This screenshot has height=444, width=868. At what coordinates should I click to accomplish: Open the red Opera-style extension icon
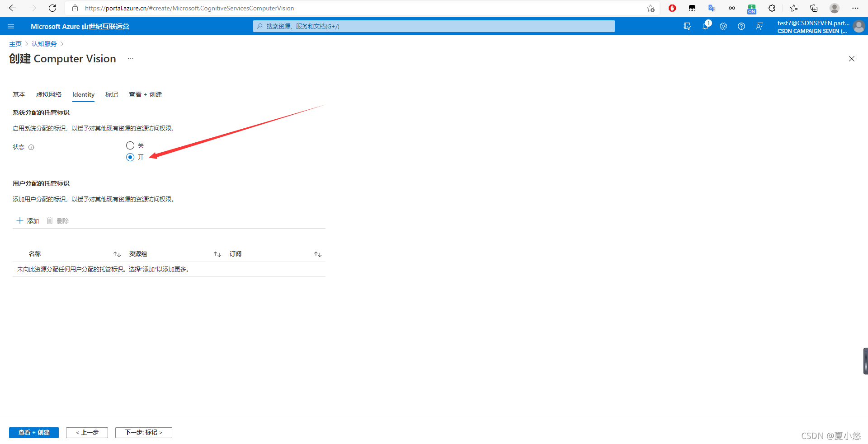coord(672,8)
